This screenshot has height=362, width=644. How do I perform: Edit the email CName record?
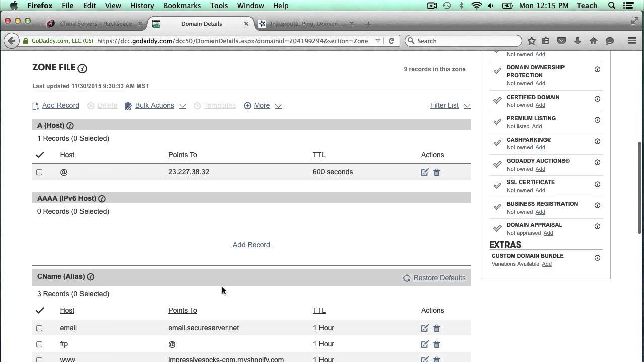[425, 328]
